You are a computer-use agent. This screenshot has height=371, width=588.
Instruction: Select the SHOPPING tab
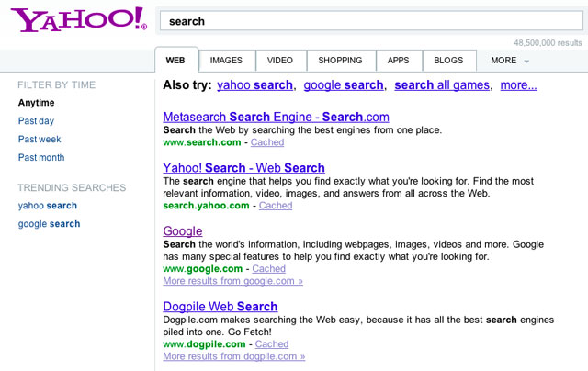coord(340,61)
